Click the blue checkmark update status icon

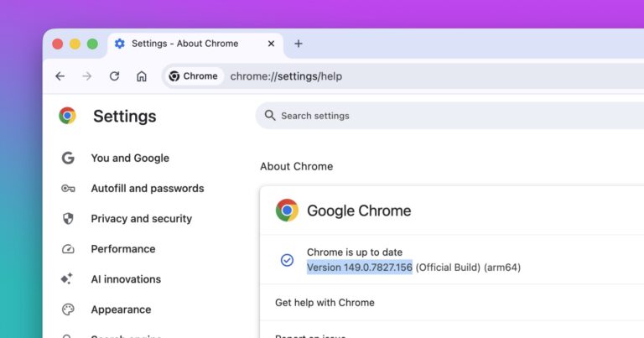[x=287, y=260]
